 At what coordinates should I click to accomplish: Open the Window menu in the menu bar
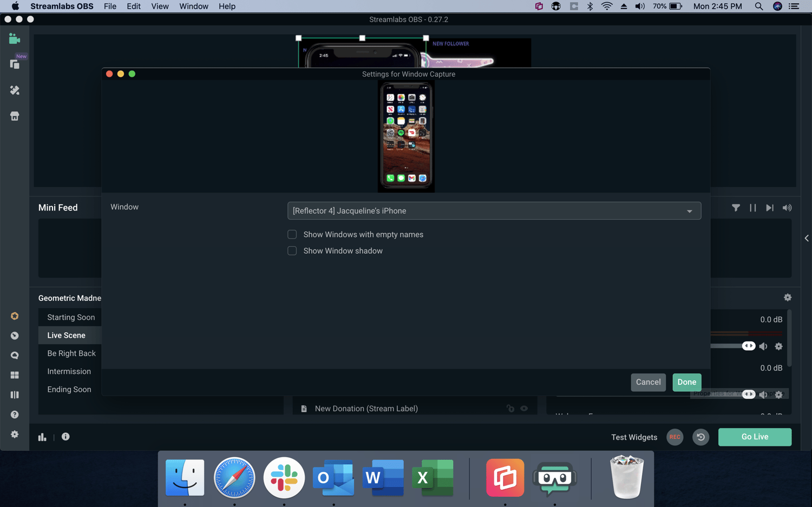tap(193, 6)
